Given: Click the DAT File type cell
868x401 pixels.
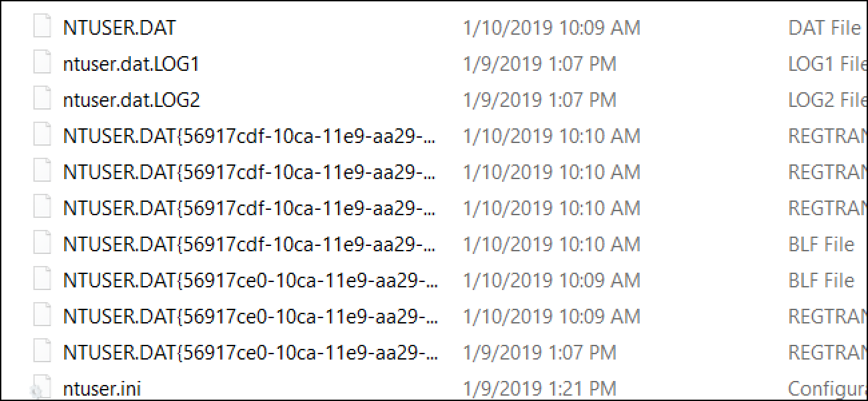Looking at the screenshot, I should click(x=825, y=28).
